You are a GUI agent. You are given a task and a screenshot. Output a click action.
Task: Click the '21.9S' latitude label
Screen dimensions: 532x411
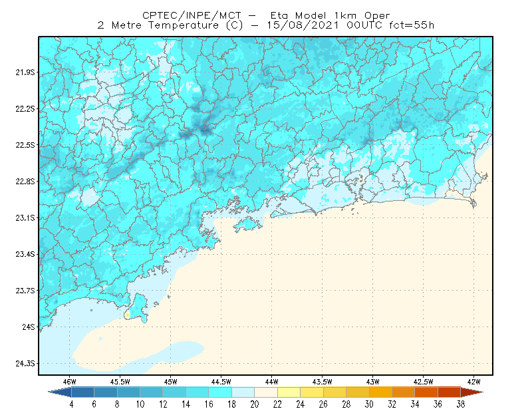(25, 72)
